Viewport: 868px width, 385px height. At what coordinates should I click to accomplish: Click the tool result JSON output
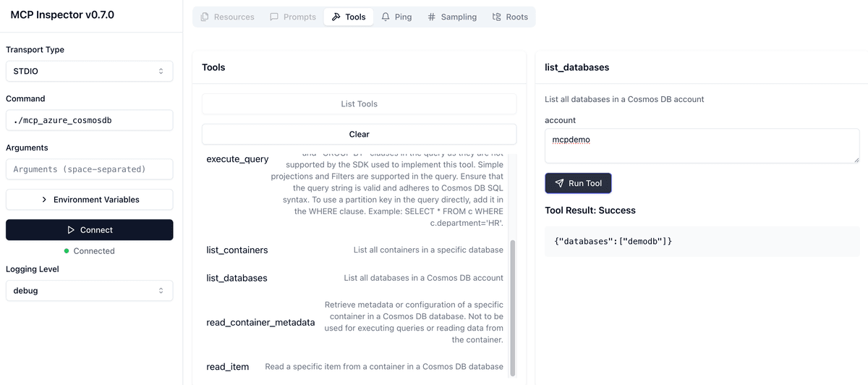[x=702, y=241]
